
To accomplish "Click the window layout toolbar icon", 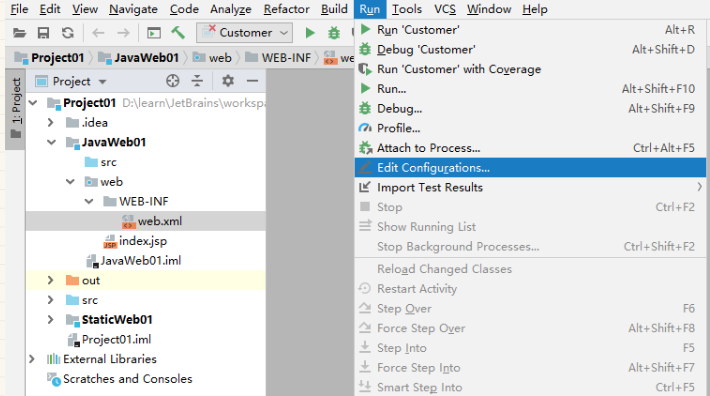I will (154, 33).
